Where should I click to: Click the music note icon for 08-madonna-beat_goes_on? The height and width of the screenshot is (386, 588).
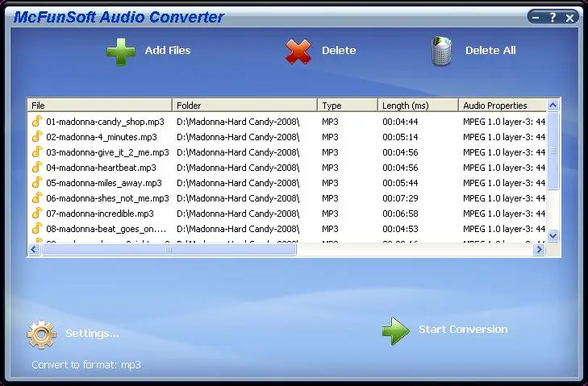(37, 229)
